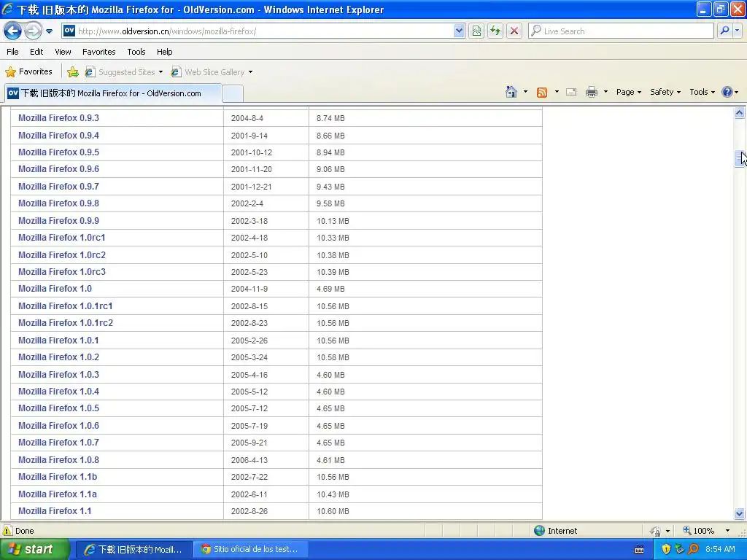Image resolution: width=747 pixels, height=560 pixels.
Task: Open the Page command menu
Action: 628,92
